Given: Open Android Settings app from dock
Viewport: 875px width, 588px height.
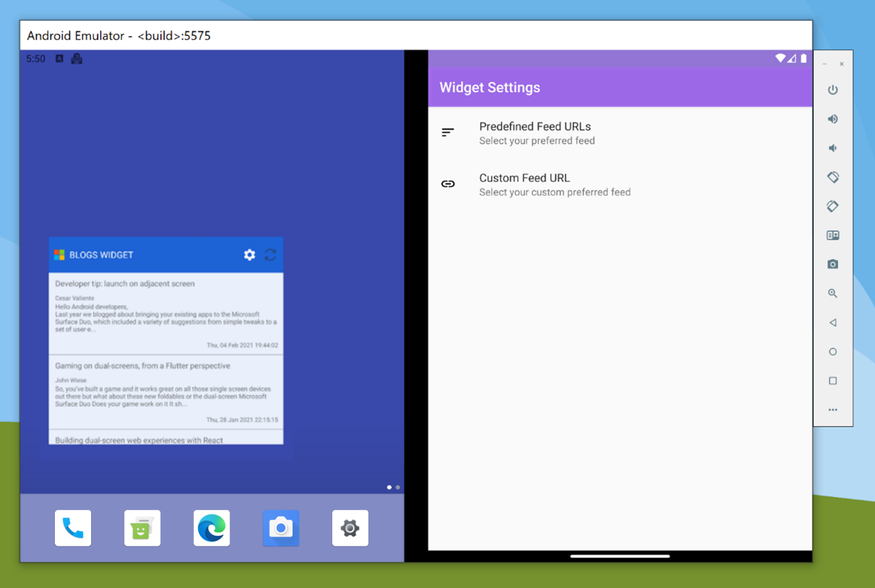Looking at the screenshot, I should coord(350,528).
